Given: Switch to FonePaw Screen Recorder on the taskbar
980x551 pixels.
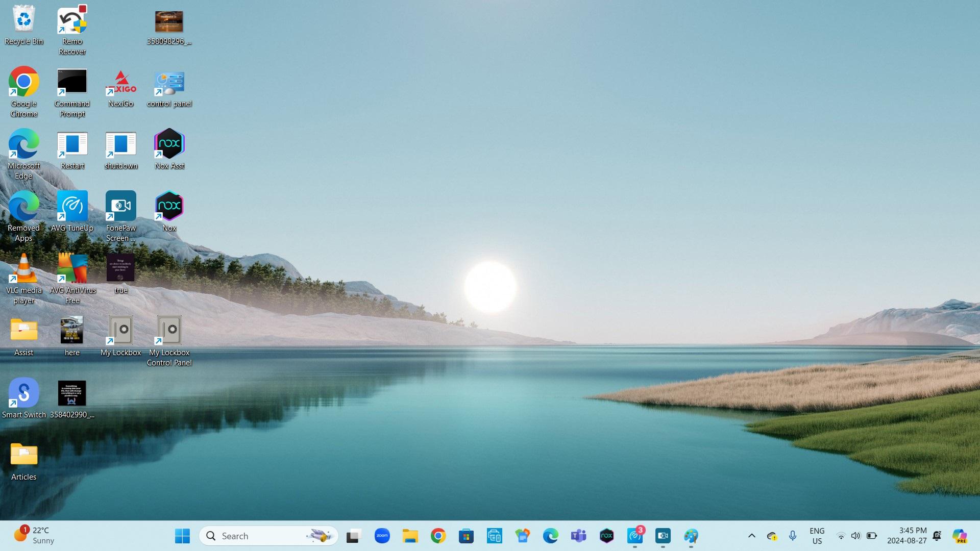Looking at the screenshot, I should [x=663, y=536].
